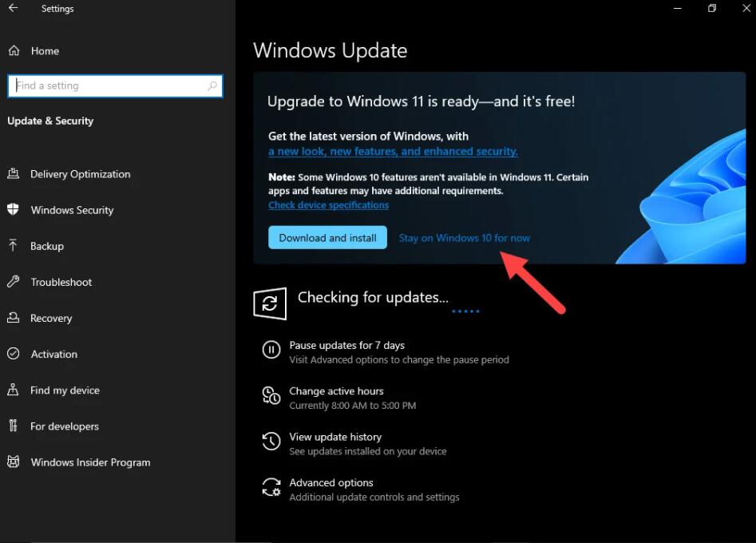Open Check device specifications link
The image size is (756, 543).
coord(328,205)
